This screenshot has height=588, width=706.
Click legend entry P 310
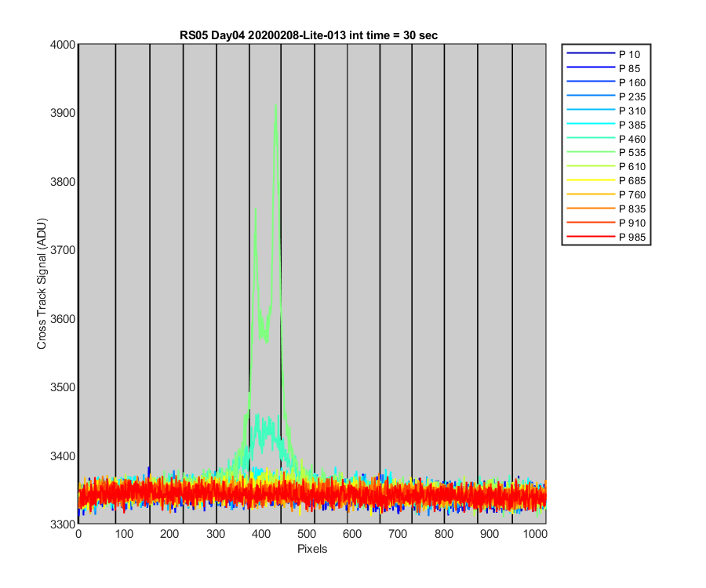tap(606, 111)
